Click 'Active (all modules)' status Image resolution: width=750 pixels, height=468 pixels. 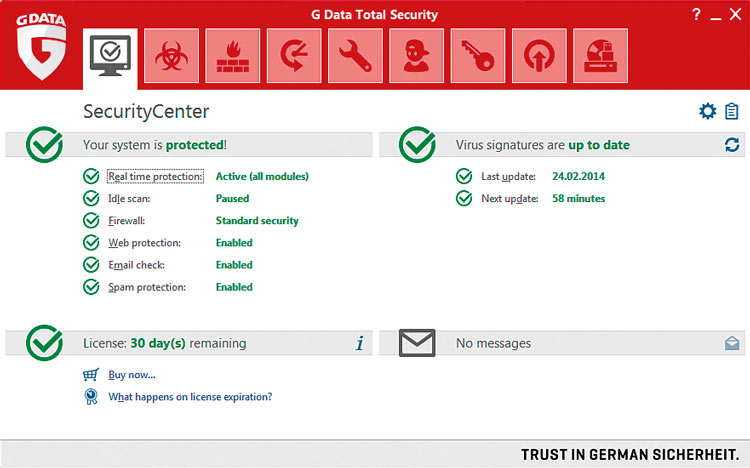pyautogui.click(x=262, y=177)
